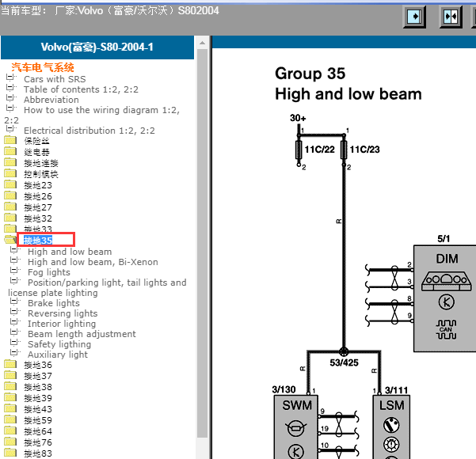Select the 接地35 tree label
Viewport: 476px width, 459px height.
pos(38,241)
